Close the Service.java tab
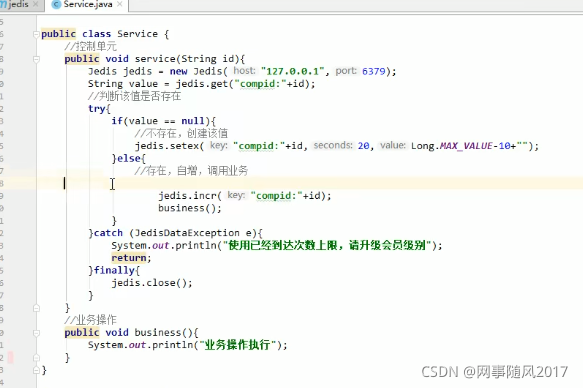 tap(120, 4)
